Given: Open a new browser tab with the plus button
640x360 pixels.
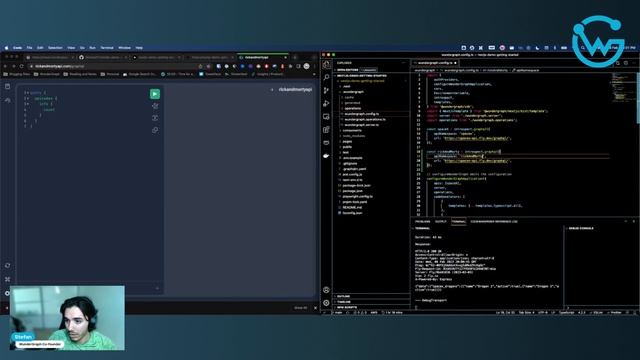Looking at the screenshot, I should [x=295, y=58].
